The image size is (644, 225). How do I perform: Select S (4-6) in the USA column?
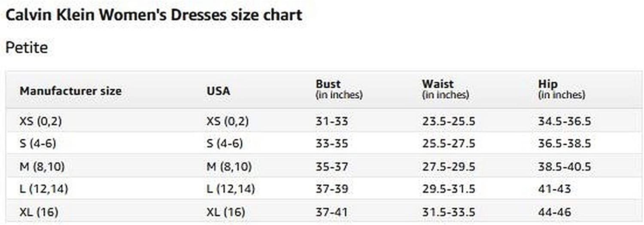click(x=225, y=143)
